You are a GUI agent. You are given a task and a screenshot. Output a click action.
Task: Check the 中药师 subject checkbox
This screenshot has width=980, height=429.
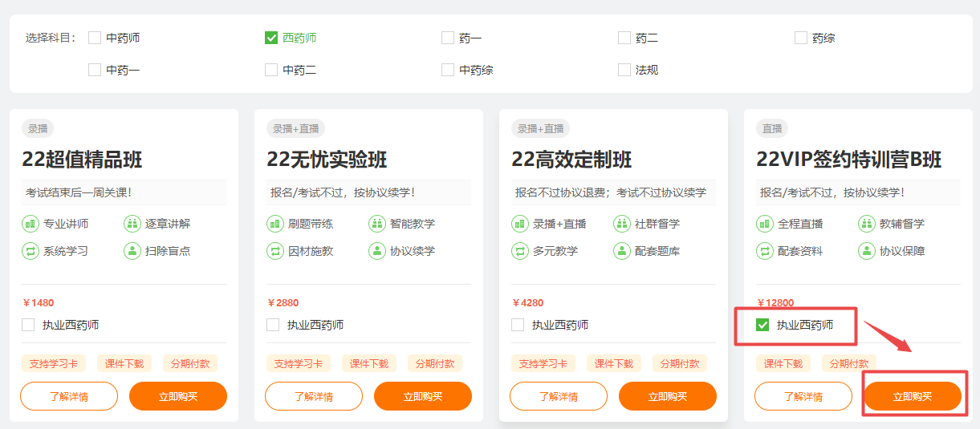tap(95, 38)
